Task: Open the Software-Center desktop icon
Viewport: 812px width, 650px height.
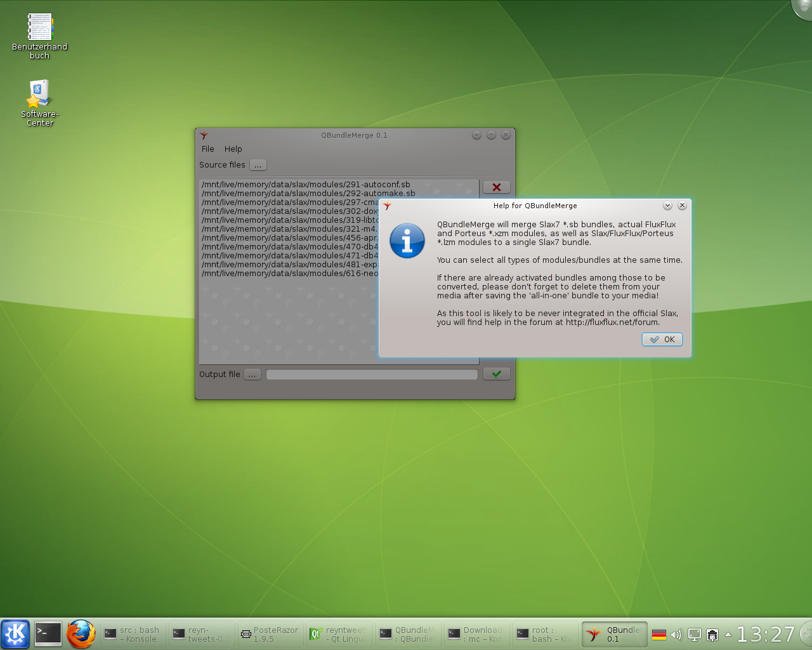Action: coord(39,92)
